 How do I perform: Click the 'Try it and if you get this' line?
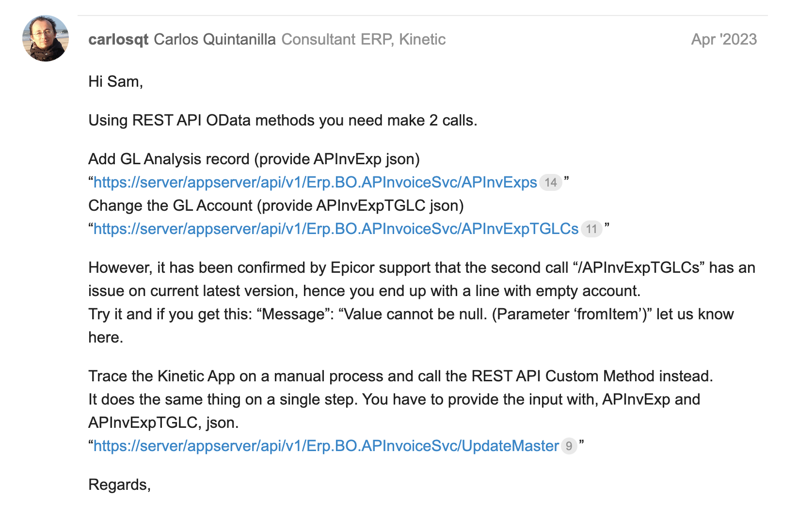tap(411, 314)
